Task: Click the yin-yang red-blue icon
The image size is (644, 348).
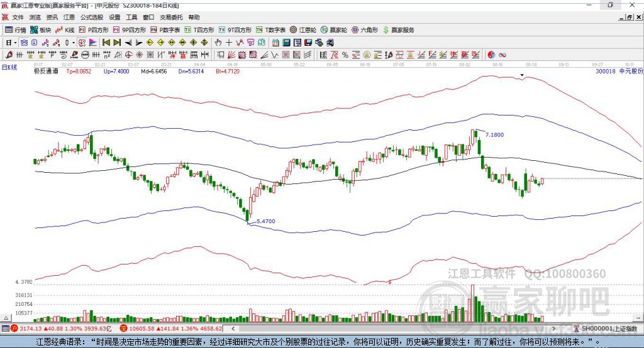Action: pos(491,55)
